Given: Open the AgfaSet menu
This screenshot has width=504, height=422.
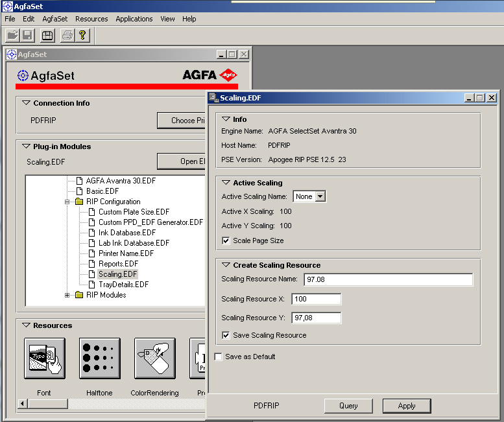Looking at the screenshot, I should point(55,19).
